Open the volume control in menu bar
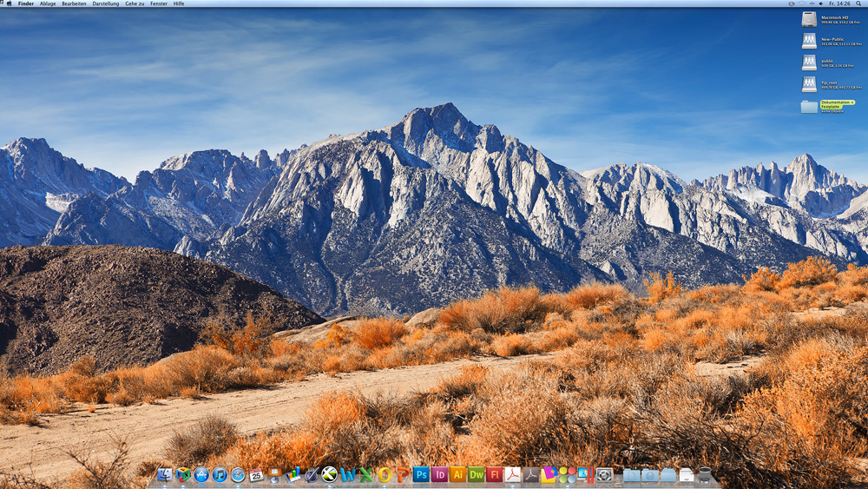 (x=821, y=3)
